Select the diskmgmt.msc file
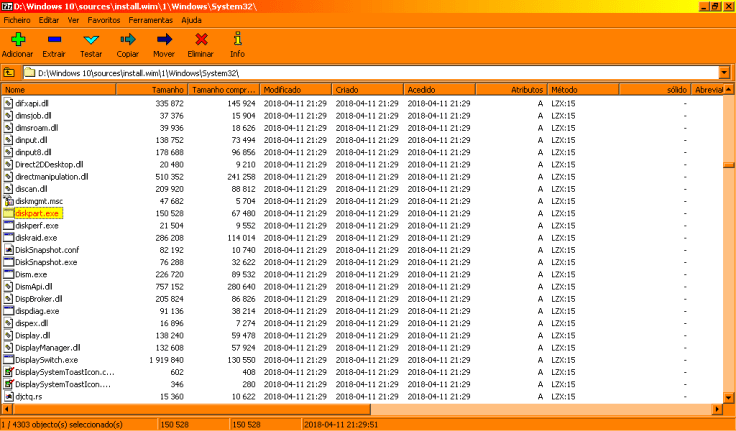 [x=39, y=201]
